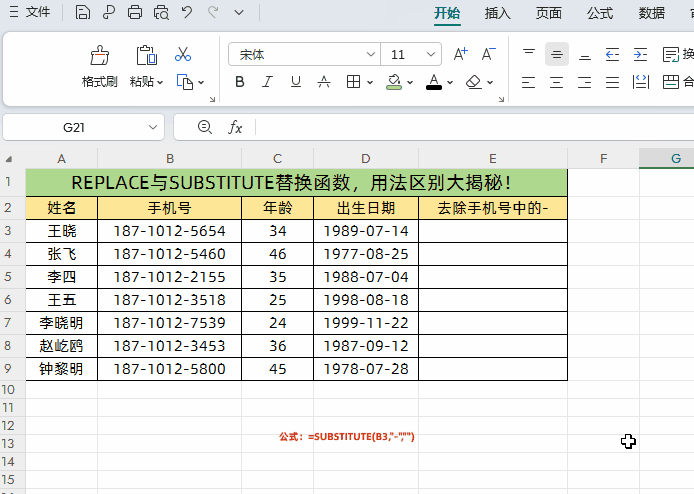Toggle right horizontal alignment
694x494 pixels.
click(584, 82)
